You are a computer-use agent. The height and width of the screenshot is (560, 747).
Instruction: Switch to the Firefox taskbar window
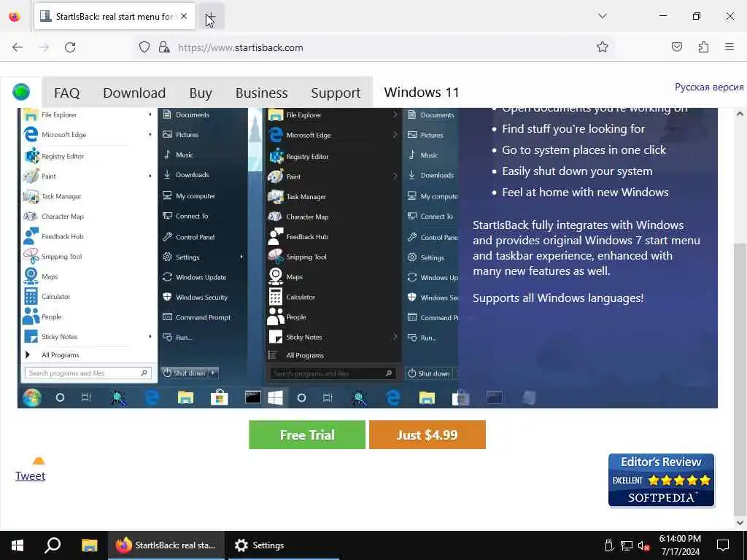click(x=166, y=545)
